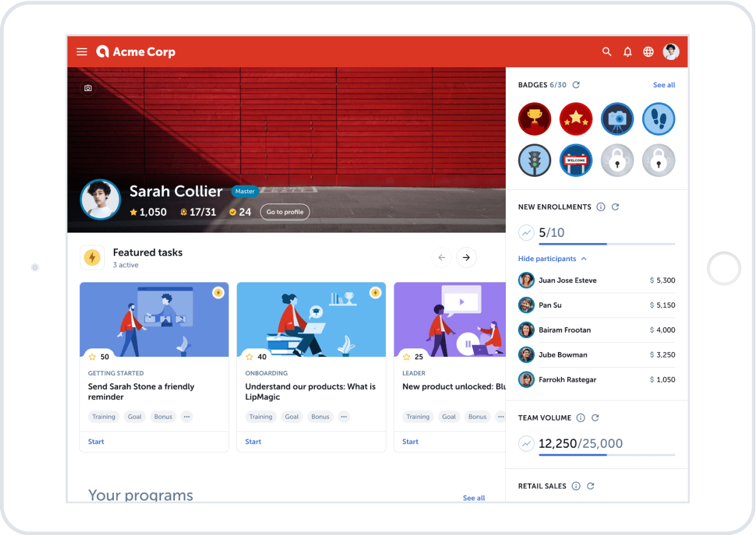Click the New Enrollments progress bar
This screenshot has height=535, width=756.
(606, 244)
